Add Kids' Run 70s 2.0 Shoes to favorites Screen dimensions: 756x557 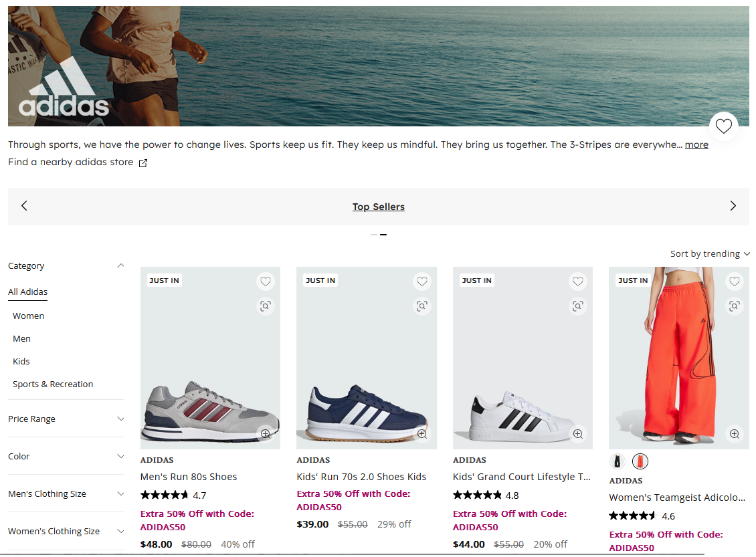(422, 281)
